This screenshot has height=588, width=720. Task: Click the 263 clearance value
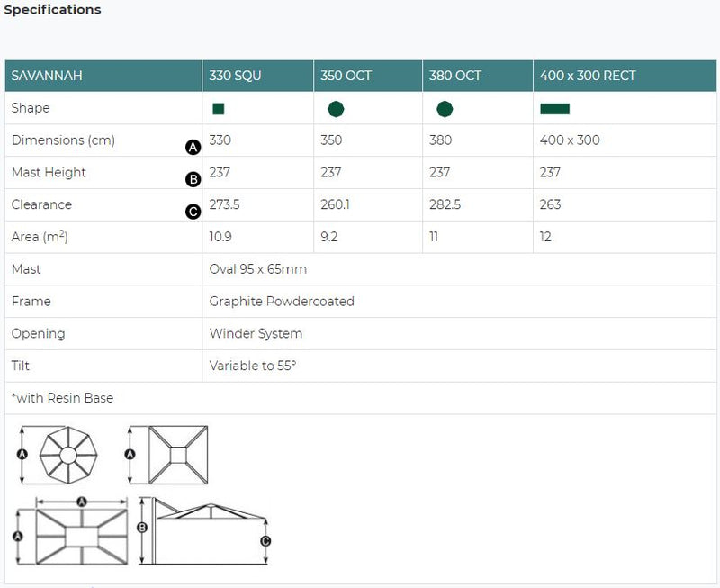pos(550,204)
